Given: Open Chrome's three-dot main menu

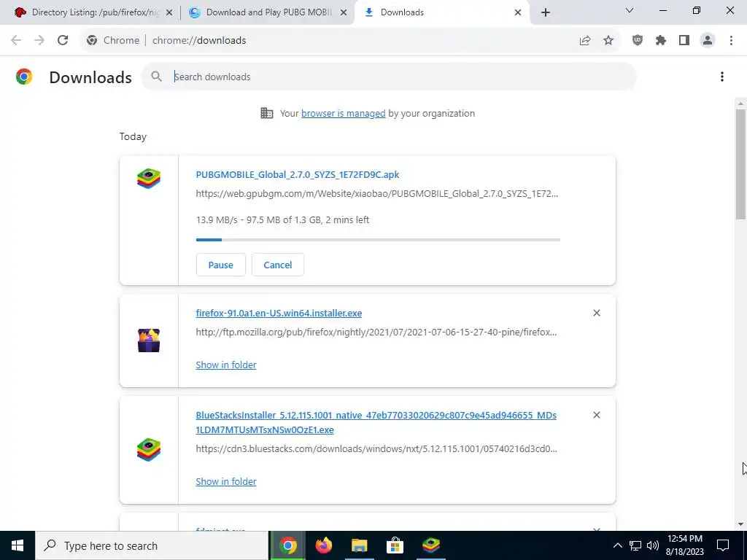Looking at the screenshot, I should pos(731,41).
